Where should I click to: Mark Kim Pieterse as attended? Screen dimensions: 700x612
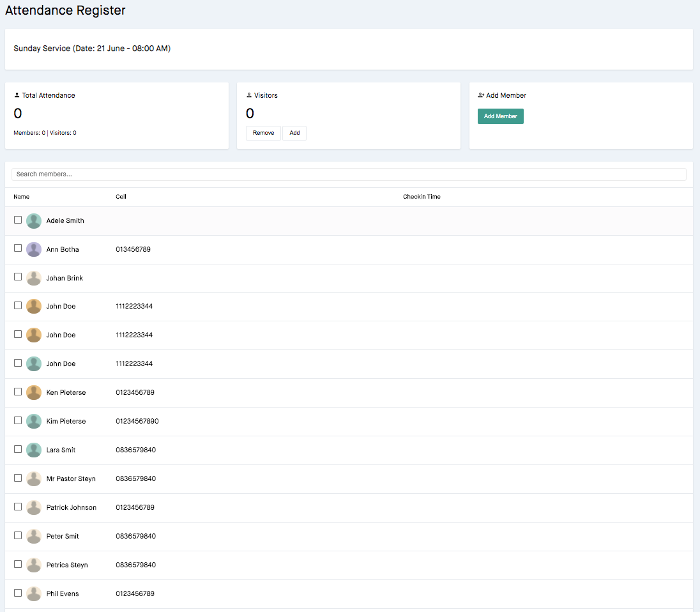click(18, 420)
